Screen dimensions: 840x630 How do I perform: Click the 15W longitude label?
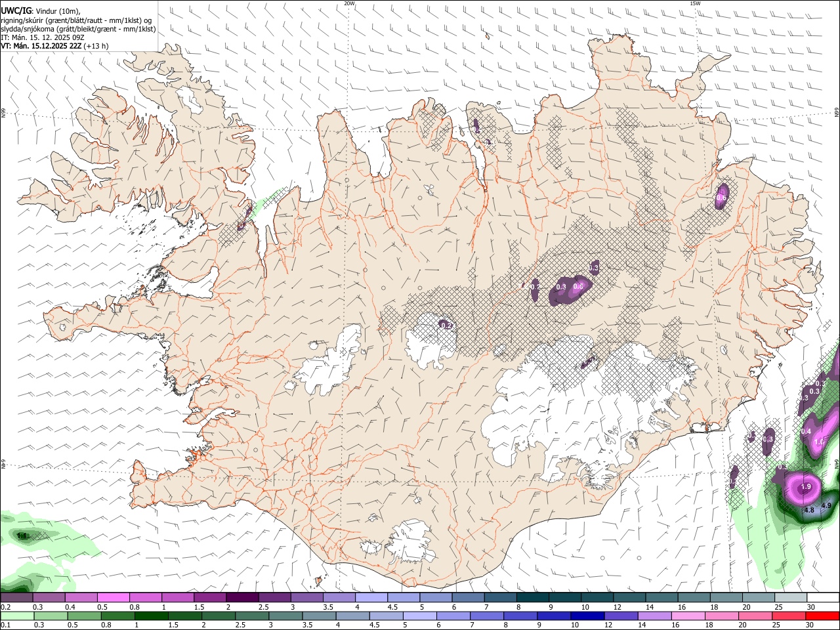point(695,3)
